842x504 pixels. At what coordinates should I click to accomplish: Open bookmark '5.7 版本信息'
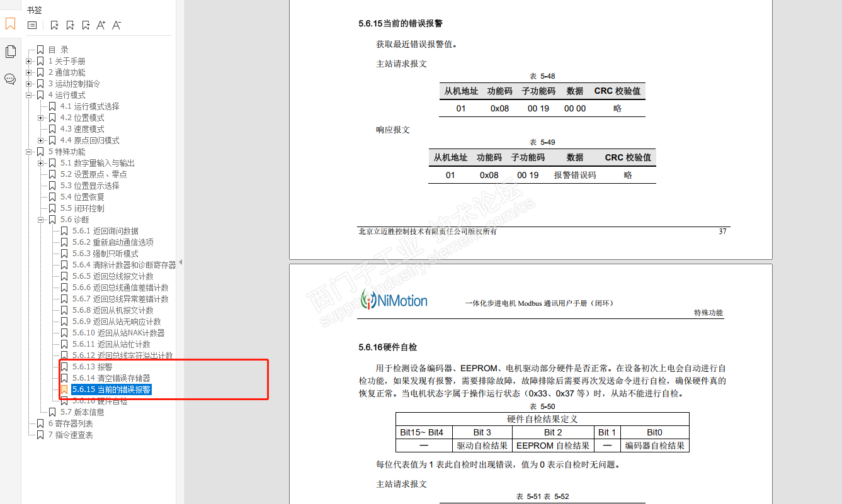[82, 412]
